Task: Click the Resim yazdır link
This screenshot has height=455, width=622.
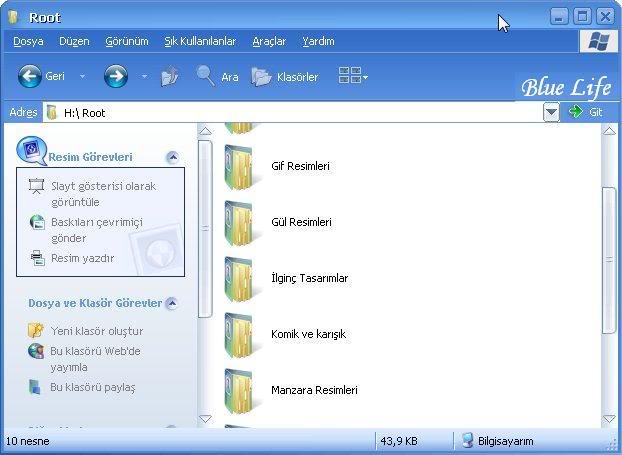Action: click(83, 258)
